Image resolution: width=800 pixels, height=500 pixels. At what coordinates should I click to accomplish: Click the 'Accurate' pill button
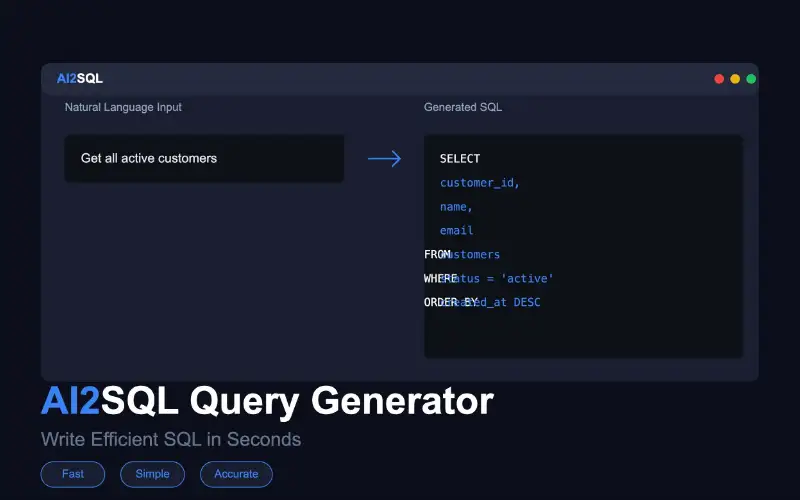[x=236, y=474]
